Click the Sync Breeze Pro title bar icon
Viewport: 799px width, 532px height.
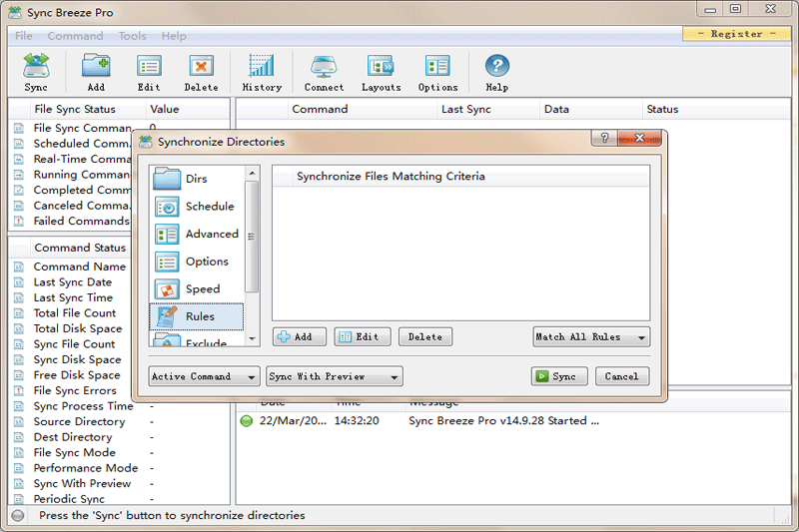(x=15, y=13)
